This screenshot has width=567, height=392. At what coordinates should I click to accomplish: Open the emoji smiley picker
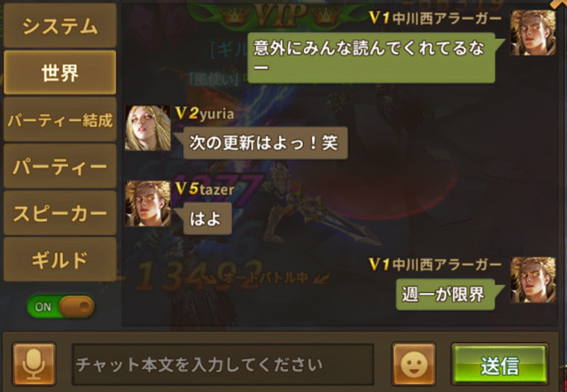(x=414, y=364)
